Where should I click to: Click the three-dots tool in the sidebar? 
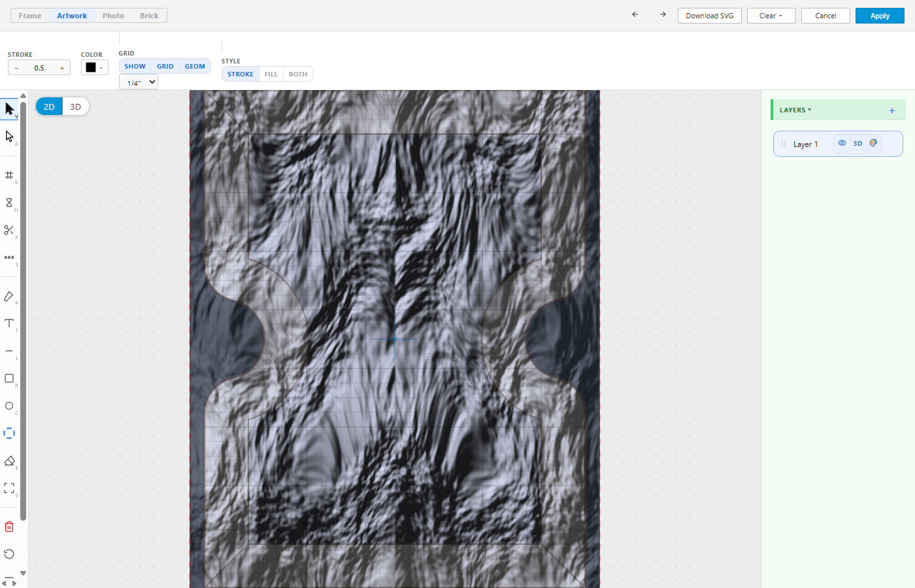point(9,257)
